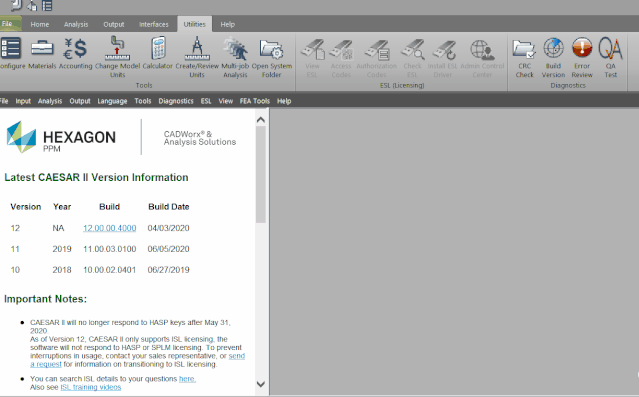Click the 'Important Notes:' heading
Screen dimensions: 639x397
point(45,299)
